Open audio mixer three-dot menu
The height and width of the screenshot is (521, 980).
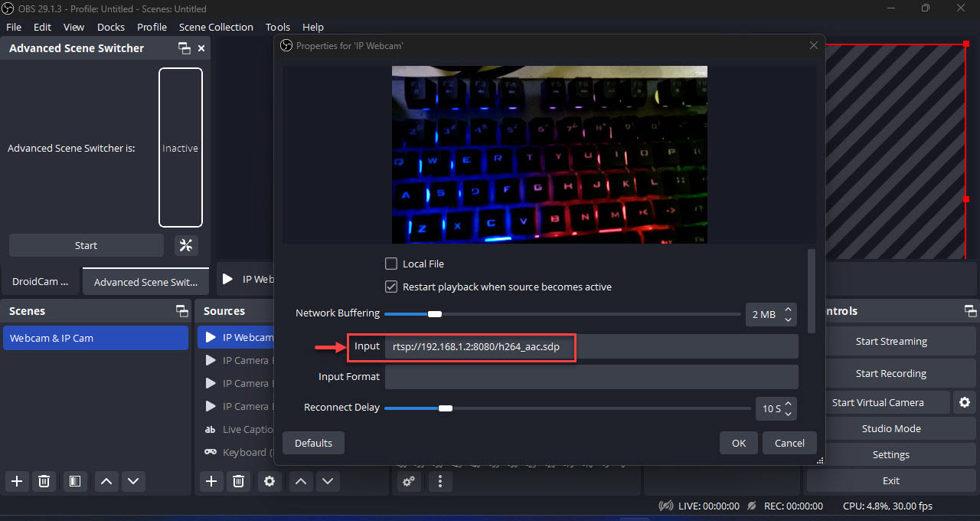tap(439, 481)
